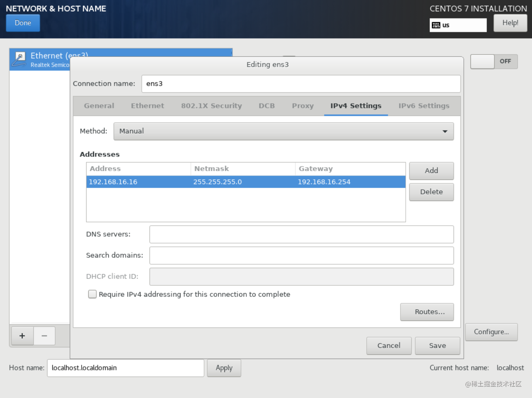Image resolution: width=532 pixels, height=398 pixels.
Task: Click the Netmask column header
Action: 243,169
